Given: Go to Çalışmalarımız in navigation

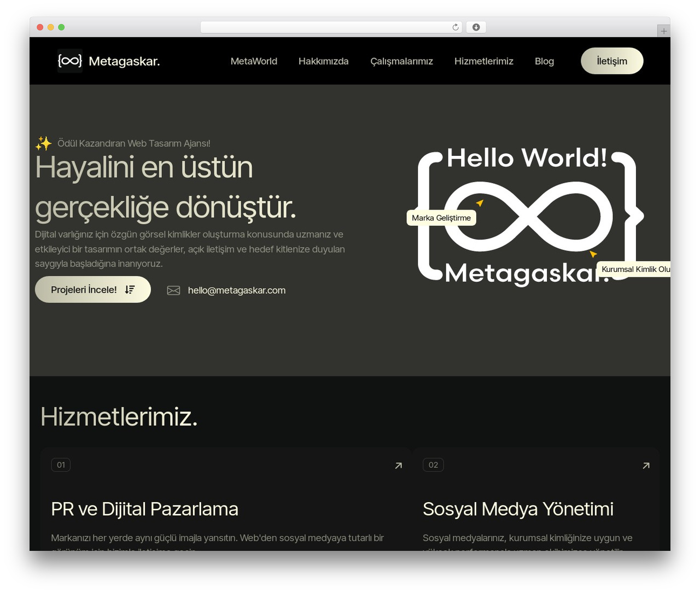Looking at the screenshot, I should 401,61.
